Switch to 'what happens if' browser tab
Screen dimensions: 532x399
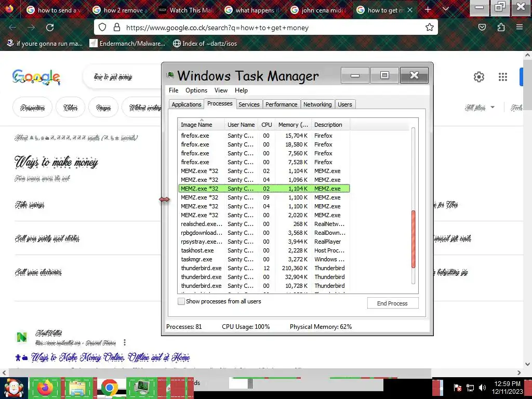coord(252,10)
